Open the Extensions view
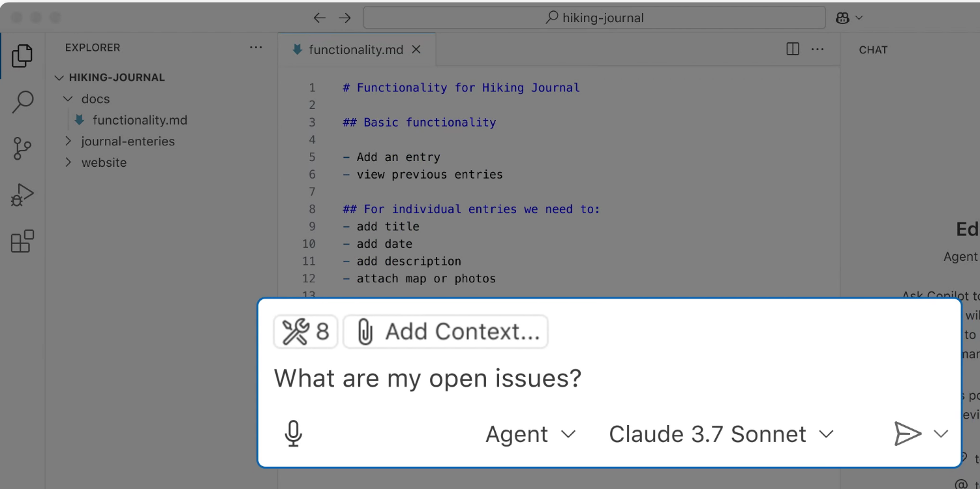 coord(23,241)
